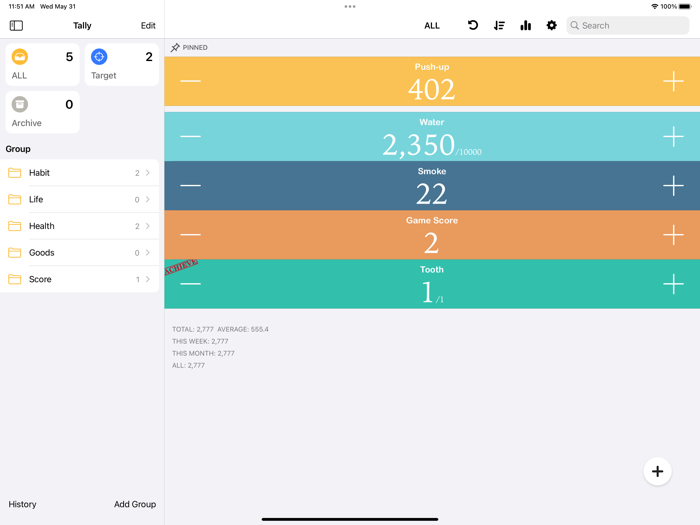
Task: Open the Habit group row
Action: pyautogui.click(x=79, y=173)
